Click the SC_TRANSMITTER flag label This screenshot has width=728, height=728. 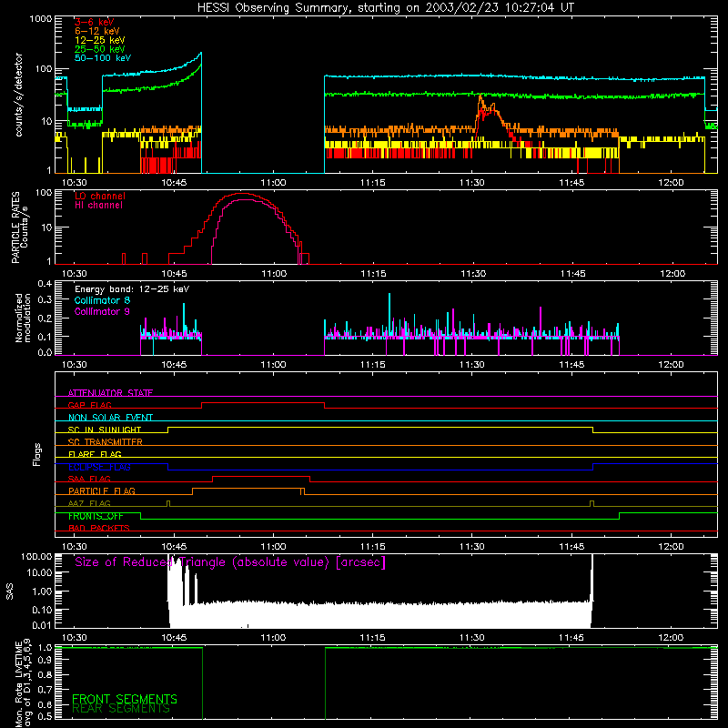(x=106, y=441)
